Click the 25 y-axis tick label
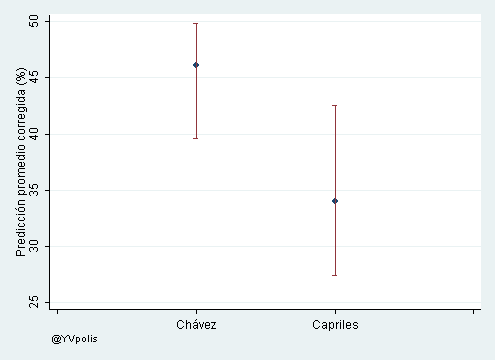This screenshot has height=360, width=495. coord(34,303)
